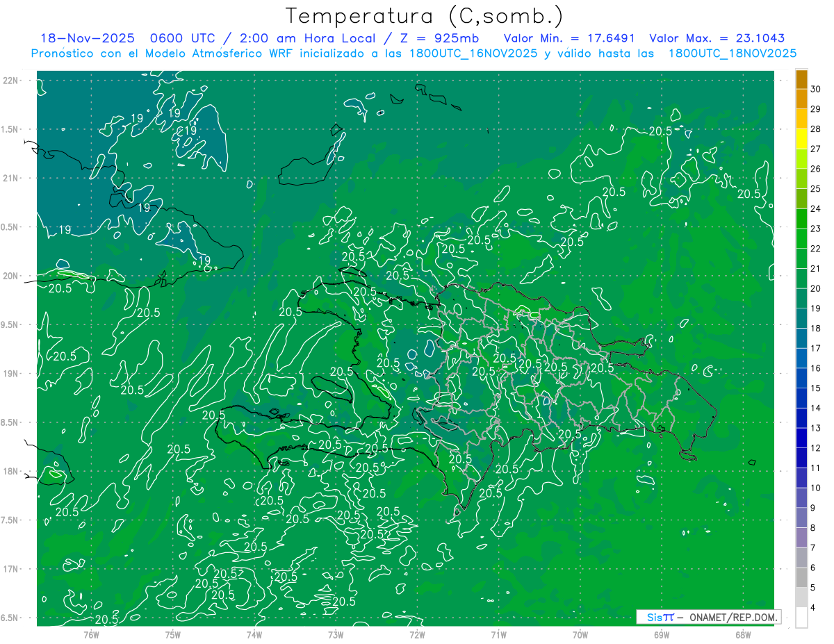Click the white legend swatch below label 4
The width and height of the screenshot is (834, 644).
[801, 618]
